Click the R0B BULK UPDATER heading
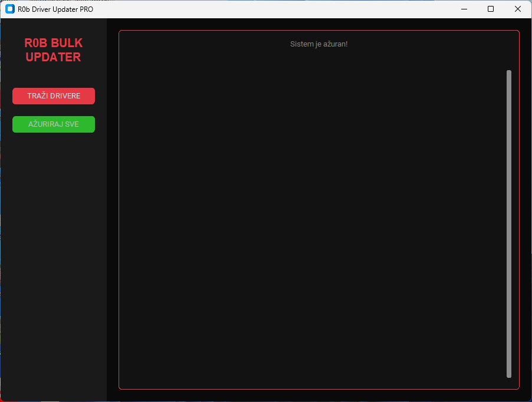This screenshot has height=402, width=532. (x=54, y=50)
